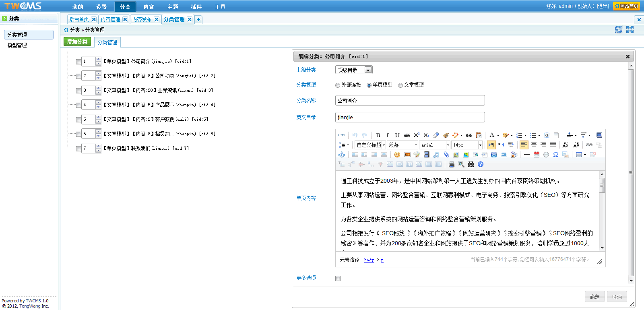Viewport: 644px width, 310px height.
Task: Click the print icon in editor toolbar
Action: (x=452, y=164)
